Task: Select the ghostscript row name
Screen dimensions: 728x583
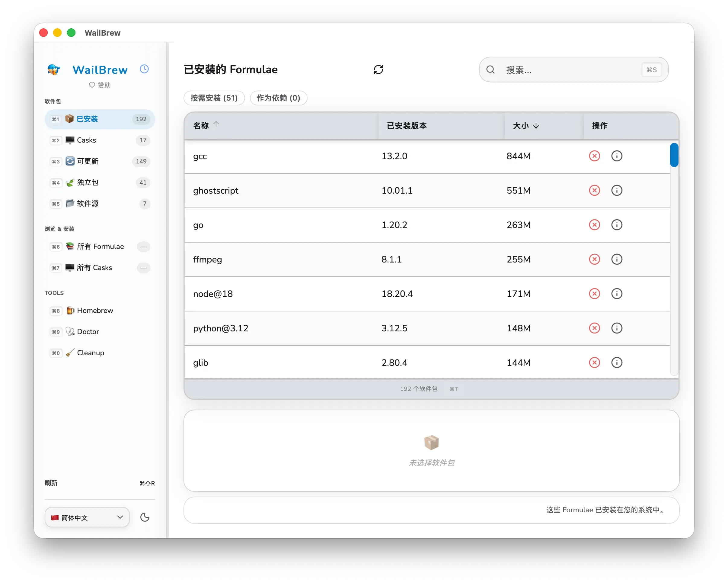Action: [216, 191]
